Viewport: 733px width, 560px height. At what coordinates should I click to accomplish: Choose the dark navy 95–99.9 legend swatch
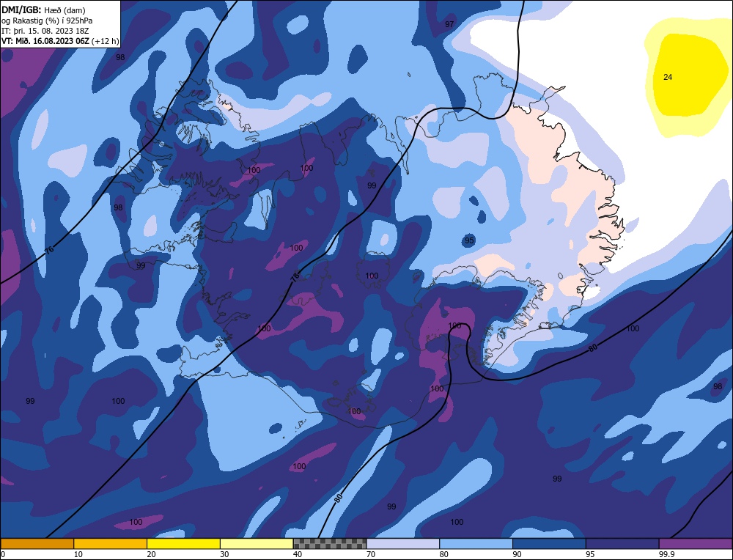622,543
